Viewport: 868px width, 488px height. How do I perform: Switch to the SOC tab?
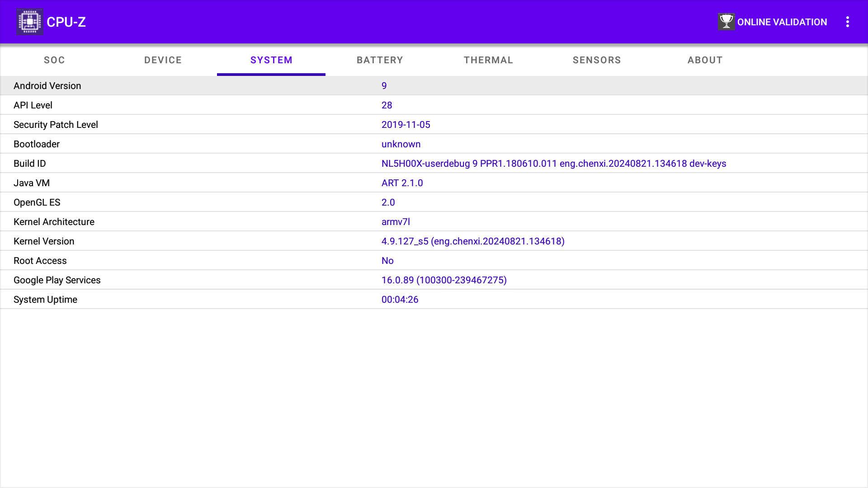pos(54,60)
